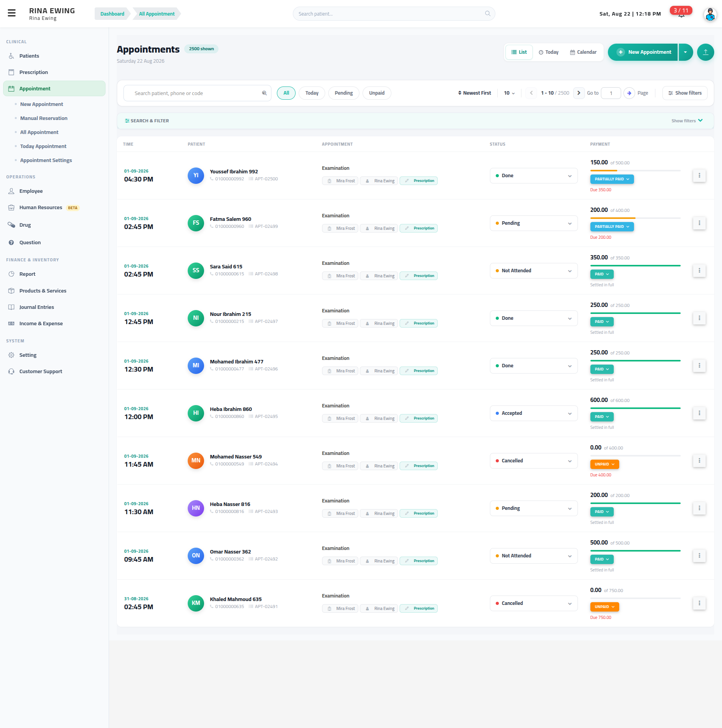Go to the next page arrow

tap(579, 93)
